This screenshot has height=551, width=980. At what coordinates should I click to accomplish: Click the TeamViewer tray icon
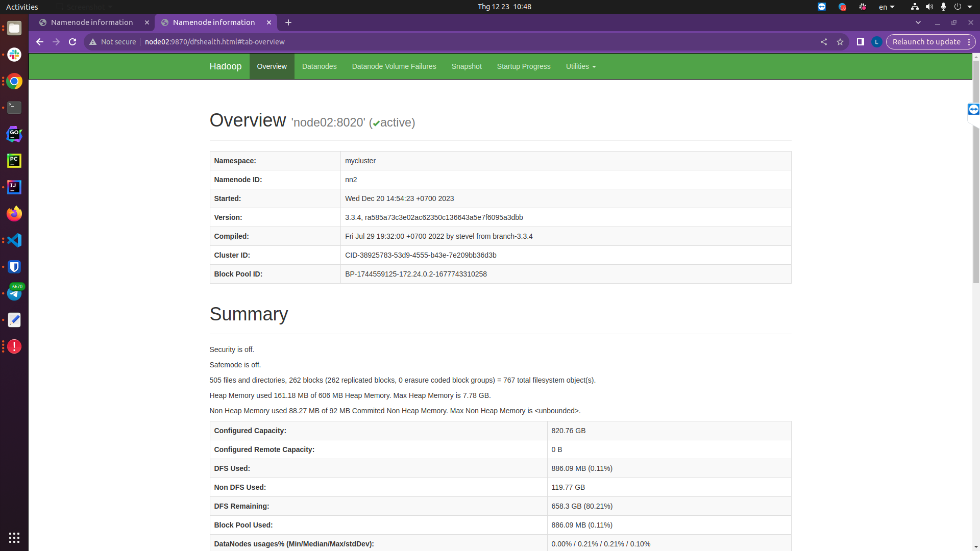point(822,7)
